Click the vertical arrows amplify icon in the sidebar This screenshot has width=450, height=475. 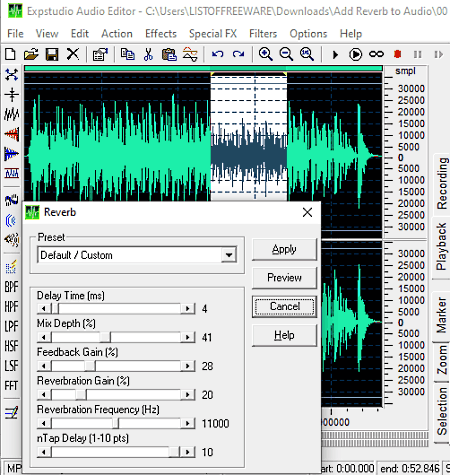(x=12, y=95)
